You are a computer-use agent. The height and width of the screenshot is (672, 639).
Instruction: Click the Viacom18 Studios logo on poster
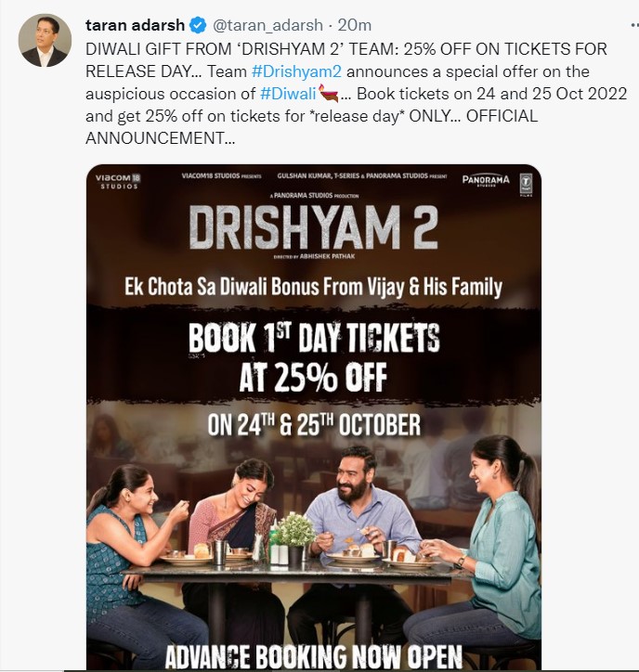click(117, 181)
